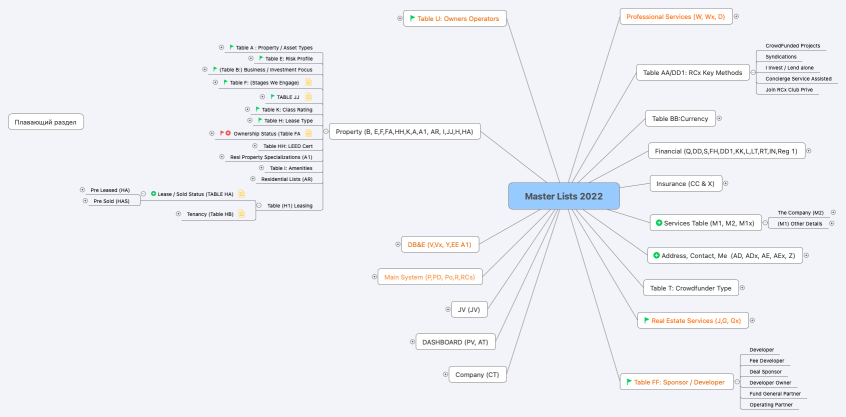Expand DB&E (V,Vx, Y,EE A1) branch

(397, 244)
